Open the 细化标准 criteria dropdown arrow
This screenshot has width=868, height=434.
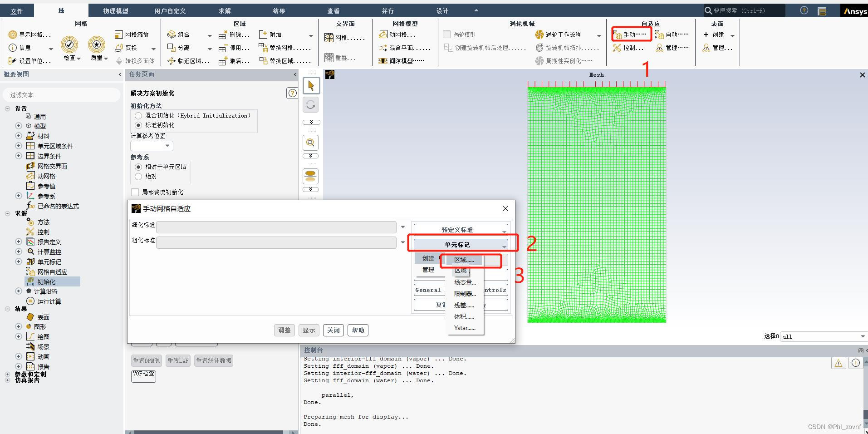coord(402,227)
